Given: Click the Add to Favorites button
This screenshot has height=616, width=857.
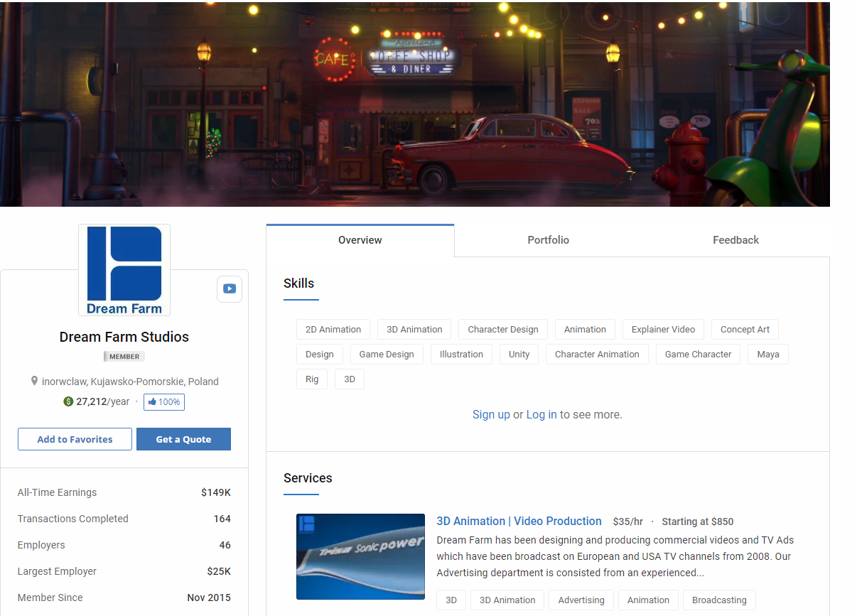Looking at the screenshot, I should 75,438.
